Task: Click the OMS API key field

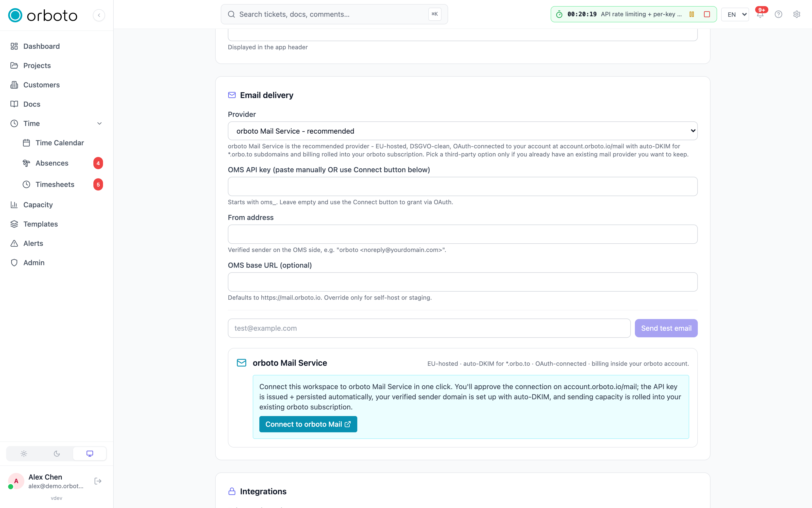Action: (x=462, y=186)
